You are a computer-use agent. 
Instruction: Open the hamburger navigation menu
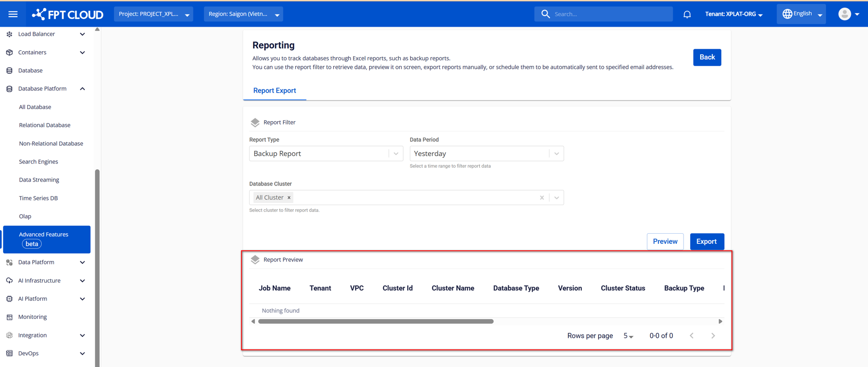(13, 14)
